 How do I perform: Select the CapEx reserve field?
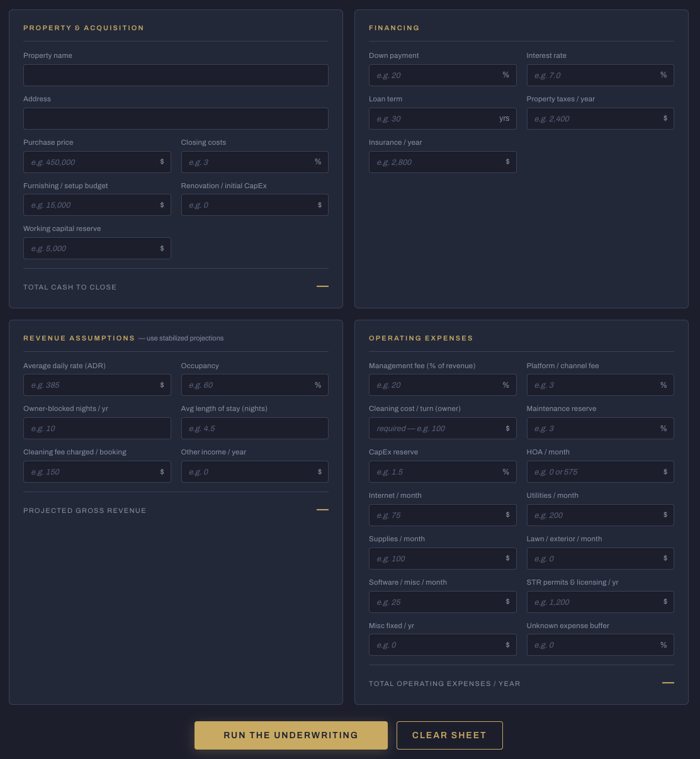point(443,472)
